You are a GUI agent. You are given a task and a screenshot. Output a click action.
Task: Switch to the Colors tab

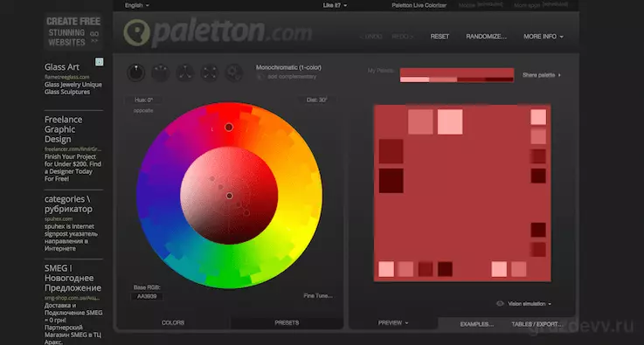tap(173, 323)
